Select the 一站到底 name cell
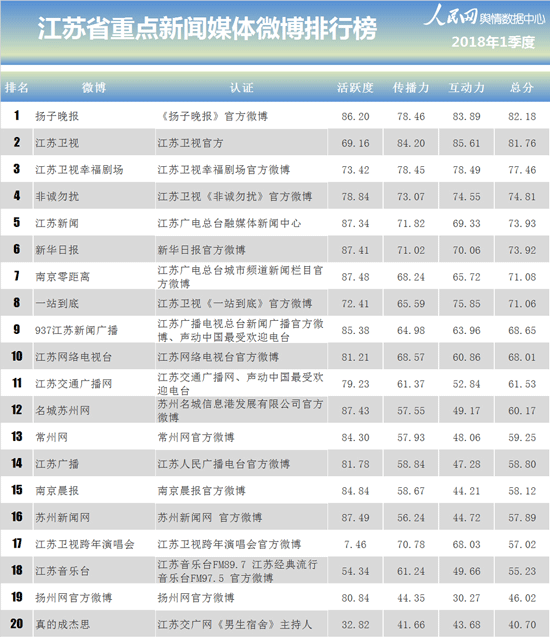The height and width of the screenshot is (637, 550). point(93,303)
